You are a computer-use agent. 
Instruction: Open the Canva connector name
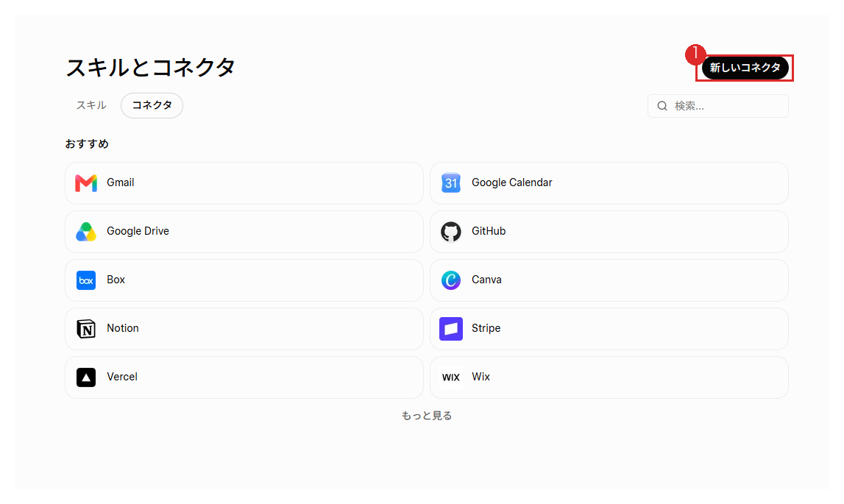[x=486, y=280]
